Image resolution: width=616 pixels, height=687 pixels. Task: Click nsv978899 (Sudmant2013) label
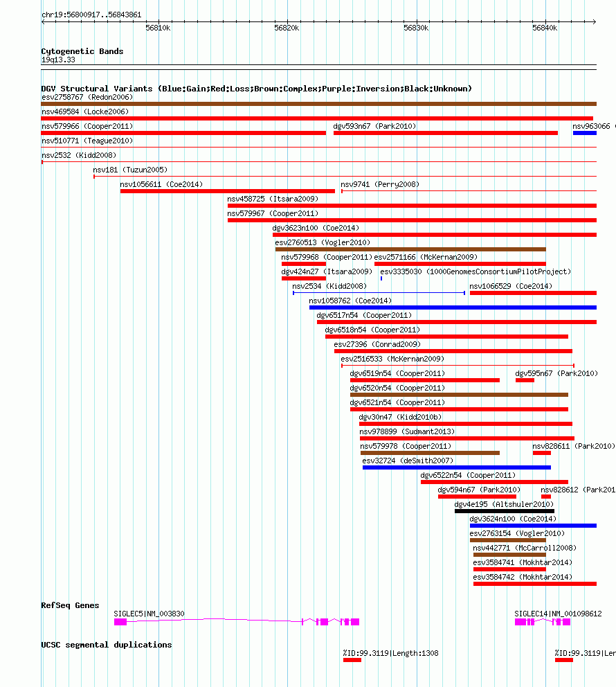407,431
